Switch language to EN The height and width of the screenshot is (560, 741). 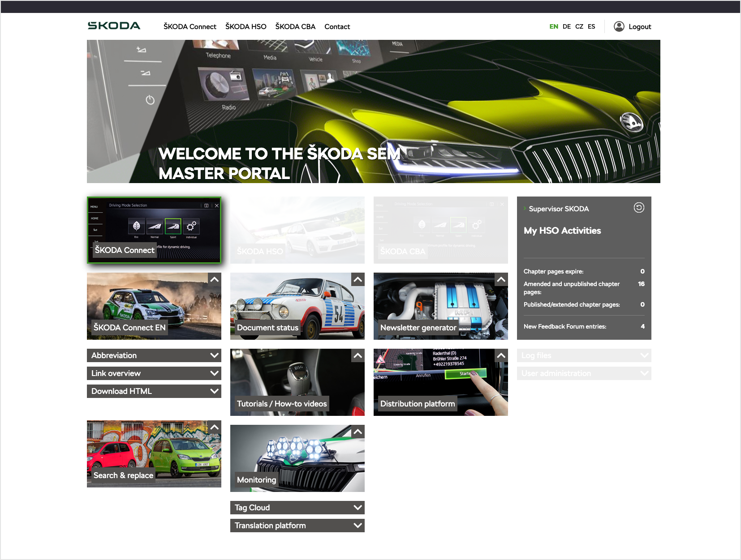pos(554,27)
